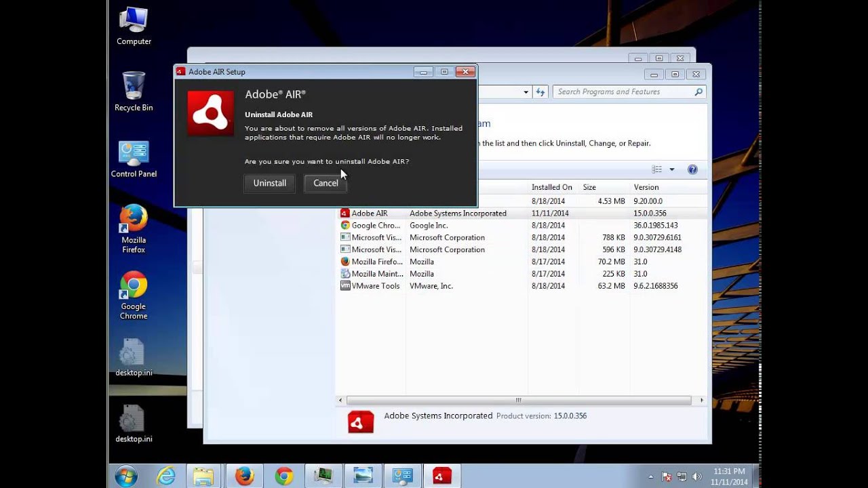Select the Google Chrome program row

coord(521,226)
